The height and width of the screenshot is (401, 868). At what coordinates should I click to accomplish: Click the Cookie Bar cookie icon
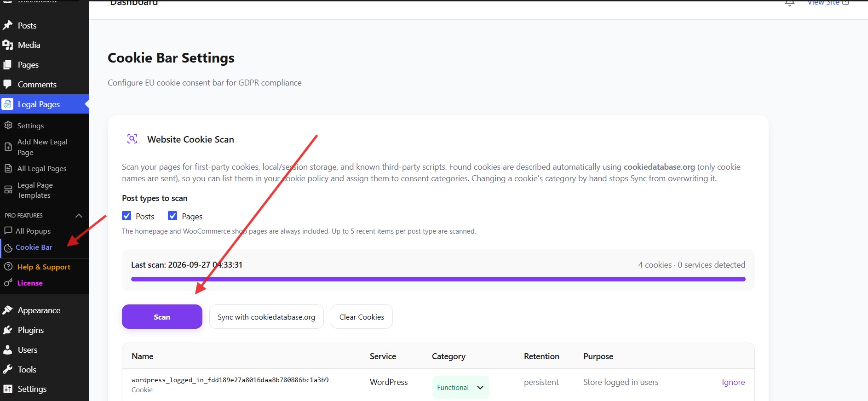(8, 248)
